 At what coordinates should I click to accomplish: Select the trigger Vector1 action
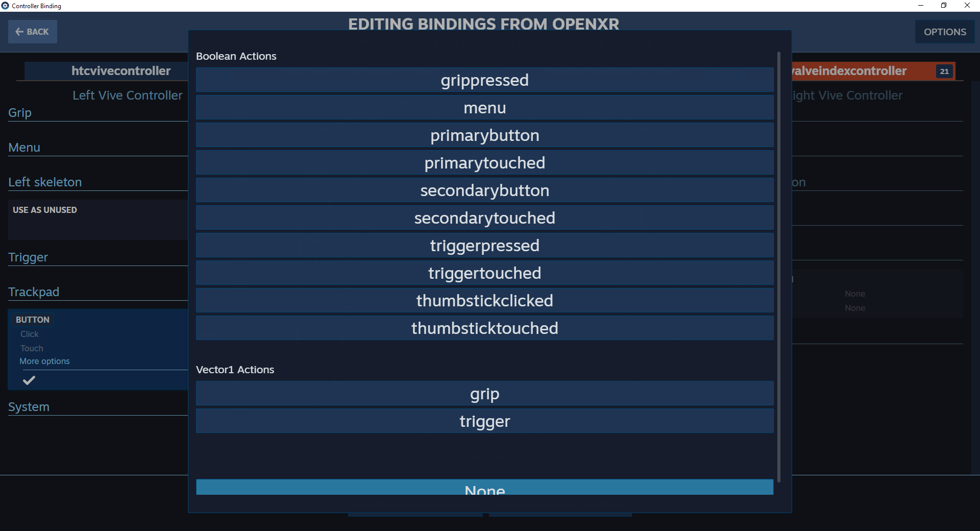point(484,421)
